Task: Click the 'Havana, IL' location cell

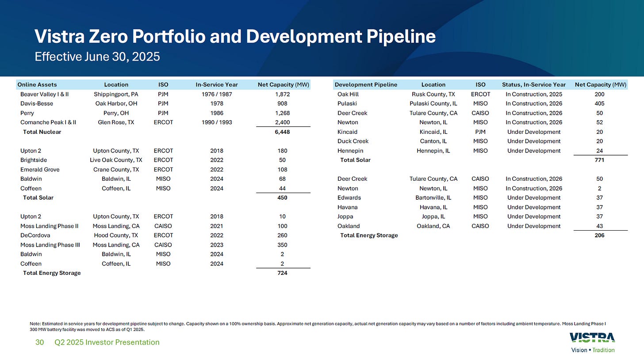Action: 433,207
